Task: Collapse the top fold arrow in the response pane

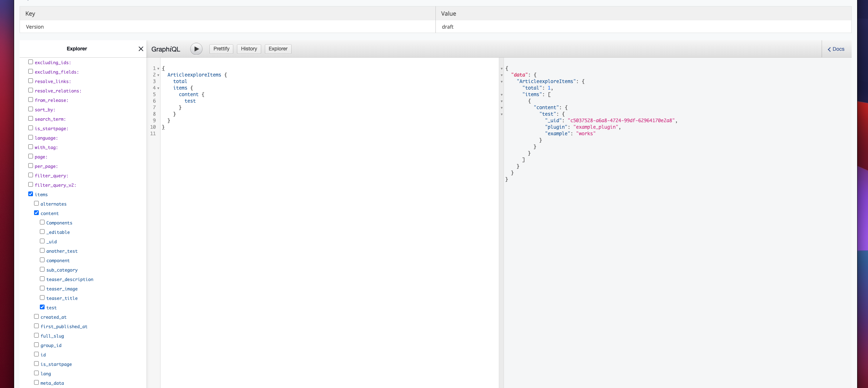Action: click(x=501, y=68)
